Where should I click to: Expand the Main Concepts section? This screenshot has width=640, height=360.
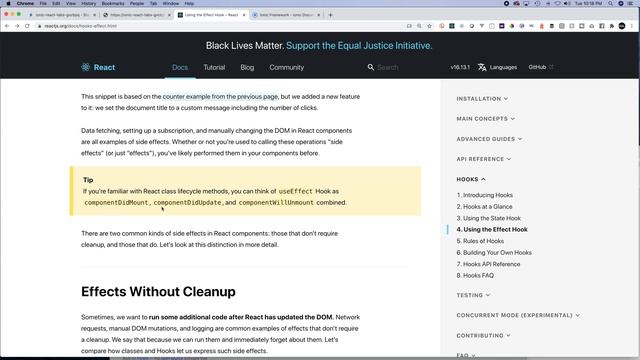(486, 119)
